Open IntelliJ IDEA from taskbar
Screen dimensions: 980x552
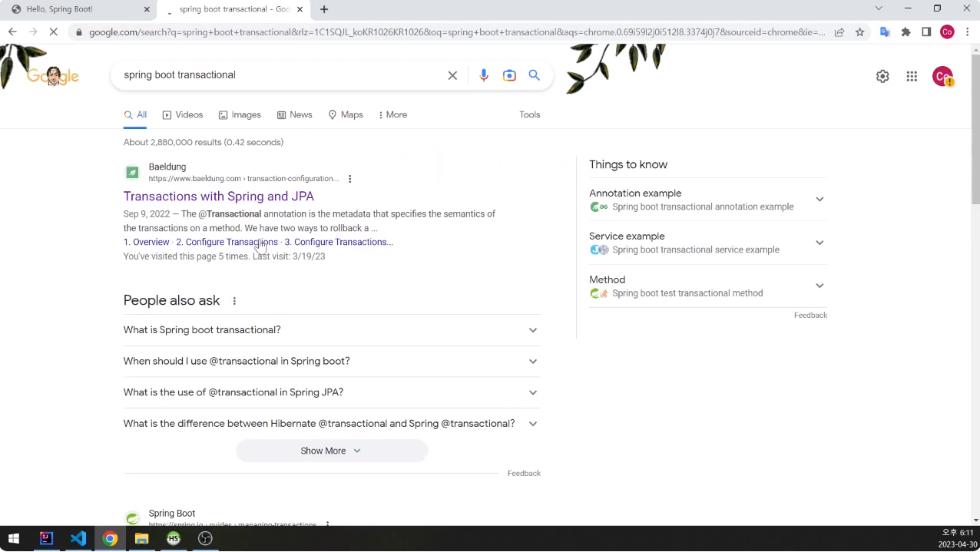(46, 538)
